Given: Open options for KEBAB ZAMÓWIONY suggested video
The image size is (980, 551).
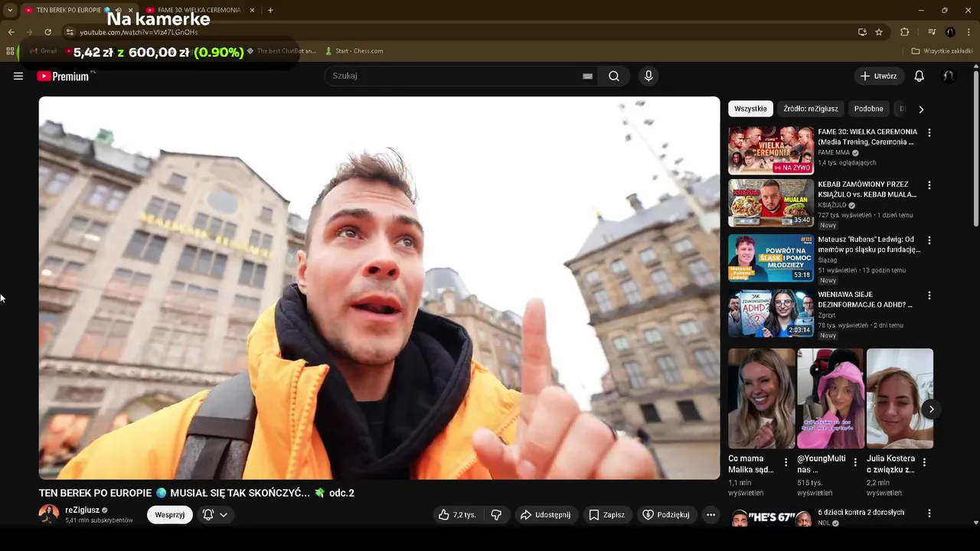Looking at the screenshot, I should pyautogui.click(x=929, y=185).
